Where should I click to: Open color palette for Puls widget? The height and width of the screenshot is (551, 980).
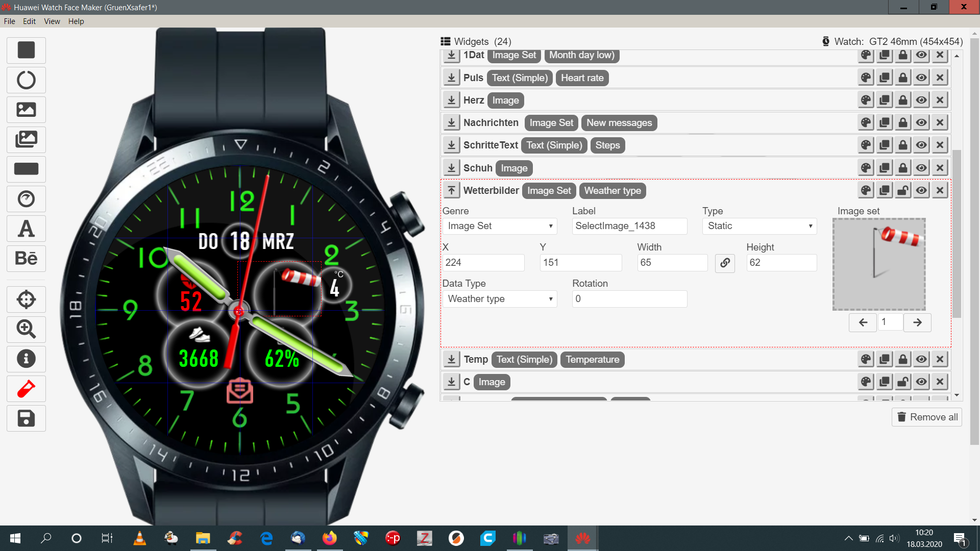click(x=866, y=78)
